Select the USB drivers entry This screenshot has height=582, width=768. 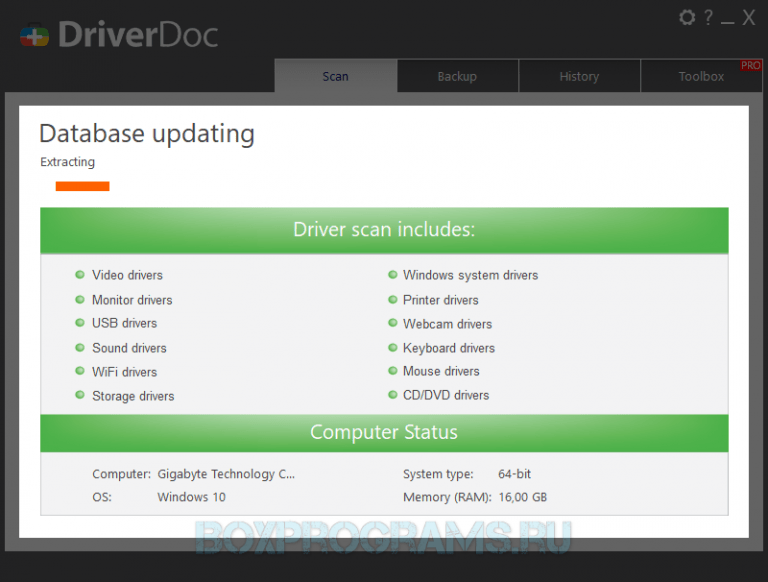pyautogui.click(x=124, y=323)
